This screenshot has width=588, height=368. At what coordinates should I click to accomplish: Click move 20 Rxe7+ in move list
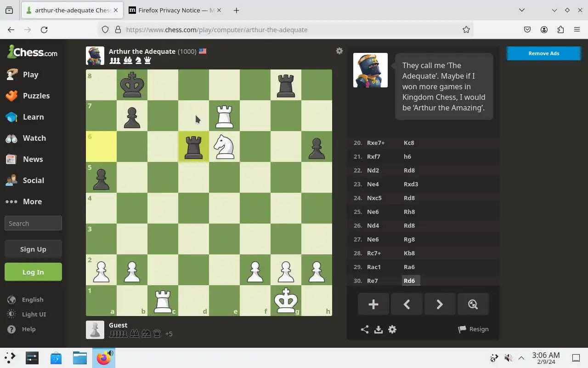point(376,143)
